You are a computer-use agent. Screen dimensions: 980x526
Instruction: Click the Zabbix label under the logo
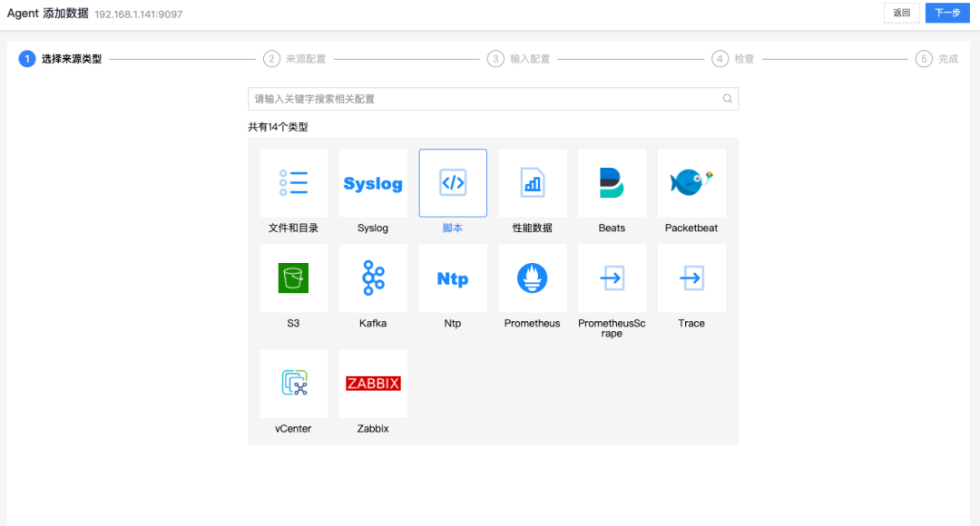coord(373,429)
